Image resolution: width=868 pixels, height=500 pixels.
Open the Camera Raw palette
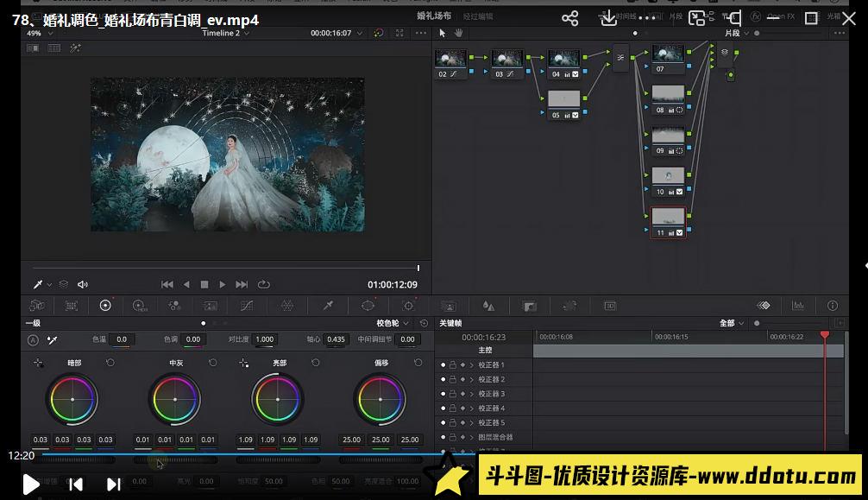37,306
